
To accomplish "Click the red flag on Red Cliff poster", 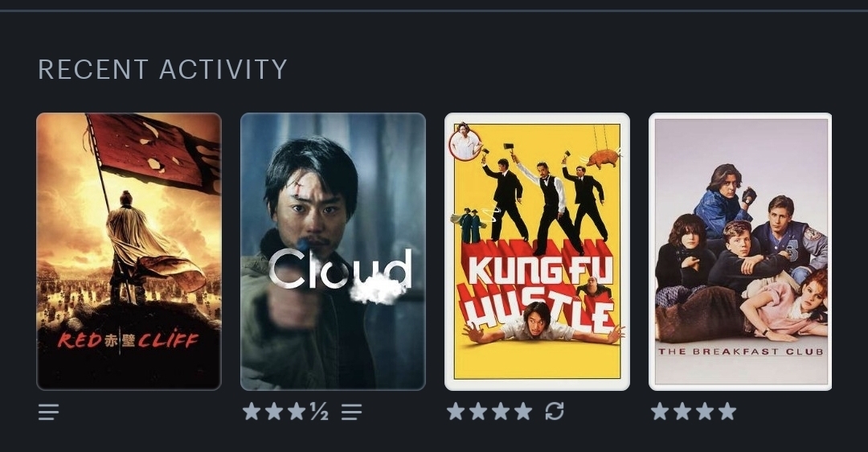I will pyautogui.click(x=154, y=150).
